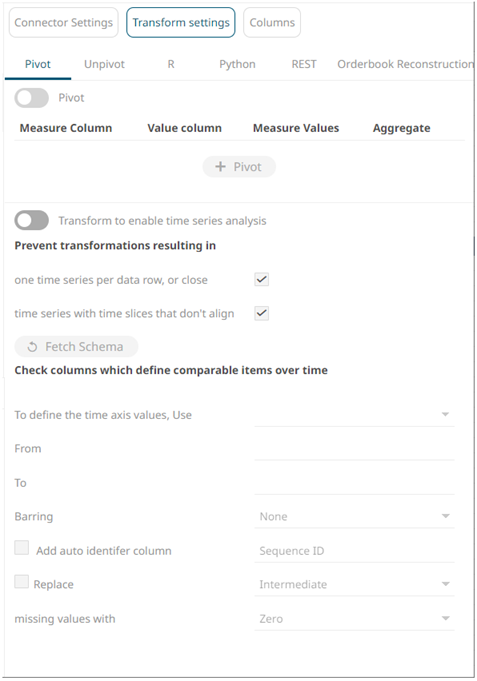This screenshot has height=681, width=477.
Task: Click the plus icon on Pivot button
Action: point(221,167)
